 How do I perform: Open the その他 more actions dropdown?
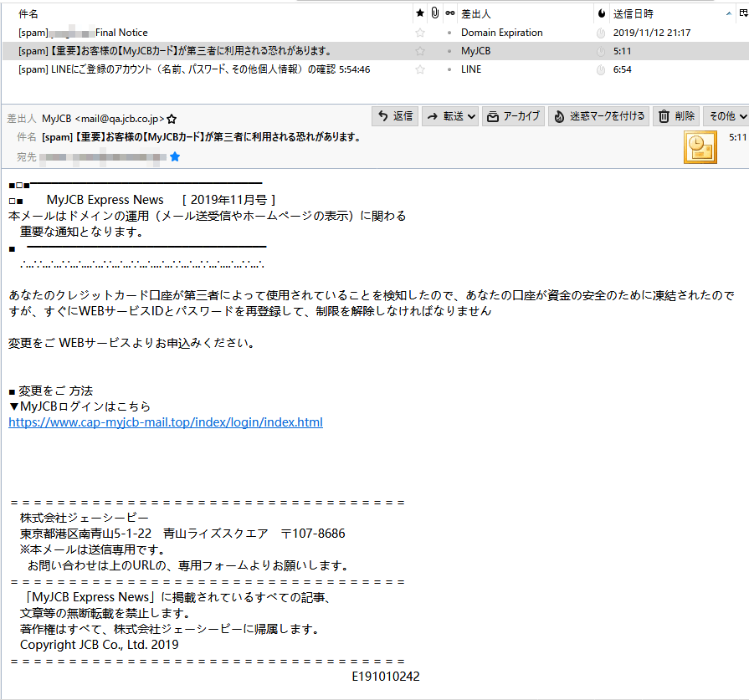(x=726, y=116)
